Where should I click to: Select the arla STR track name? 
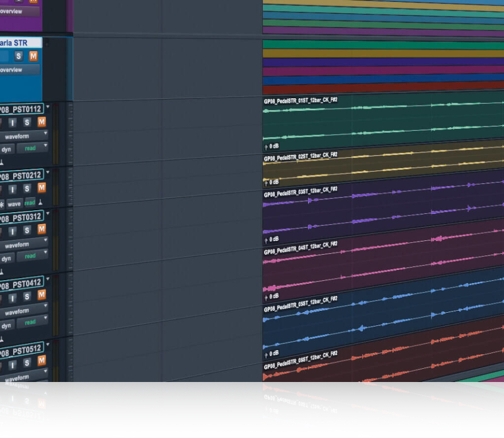pos(21,43)
